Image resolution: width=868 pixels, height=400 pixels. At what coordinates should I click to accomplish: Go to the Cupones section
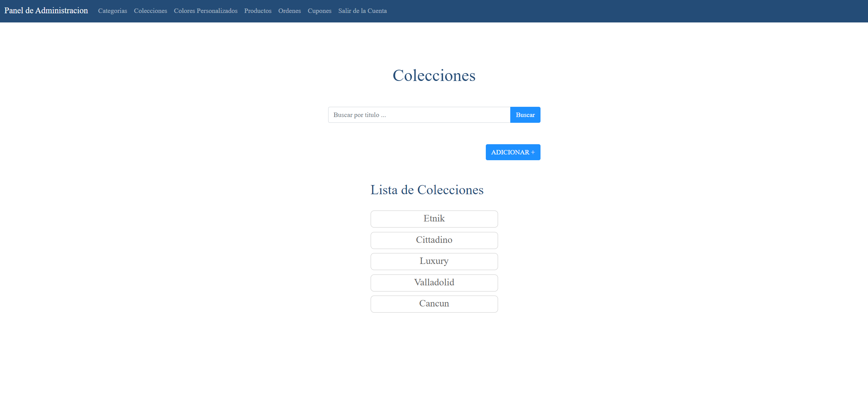click(319, 11)
